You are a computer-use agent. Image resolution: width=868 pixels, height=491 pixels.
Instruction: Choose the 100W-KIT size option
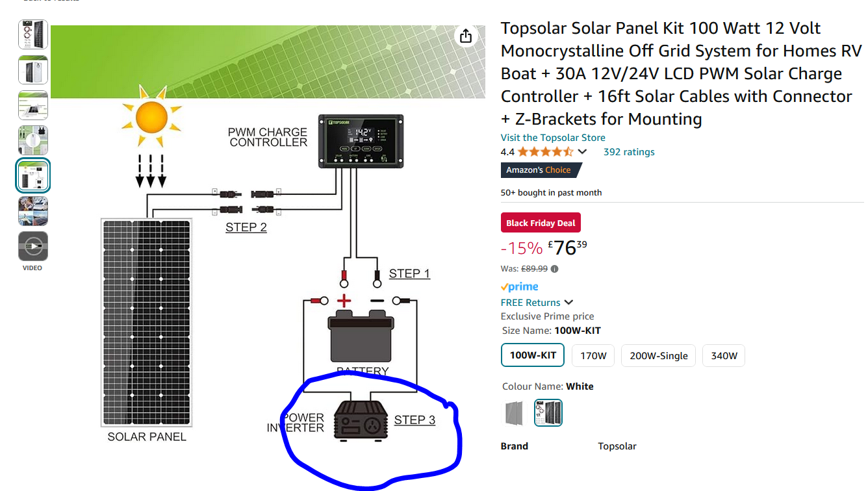click(x=533, y=356)
